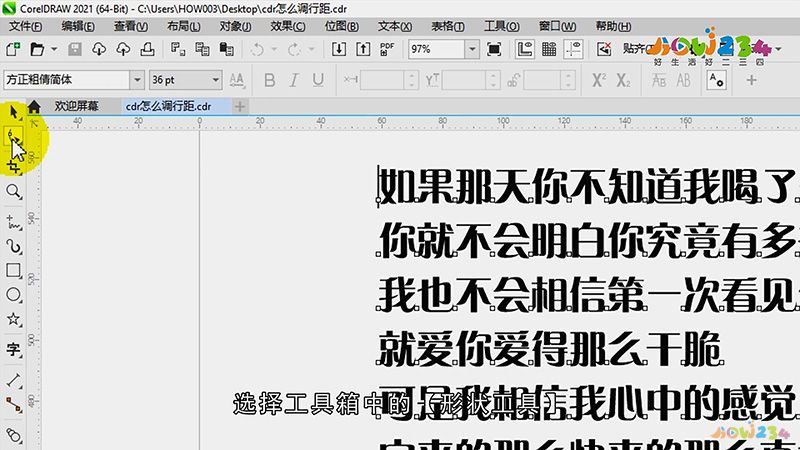Viewport: 800px width, 450px height.
Task: Click the New document icon
Action: pos(13,49)
